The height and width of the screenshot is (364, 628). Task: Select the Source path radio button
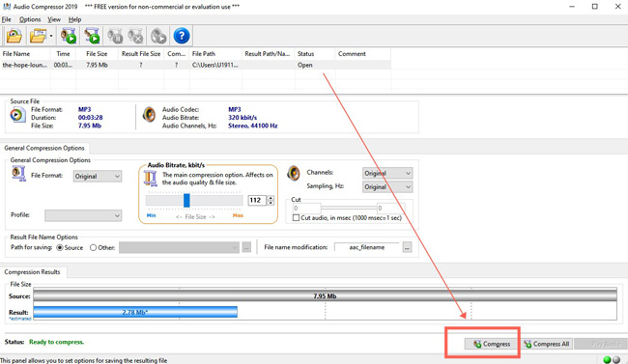tap(60, 248)
